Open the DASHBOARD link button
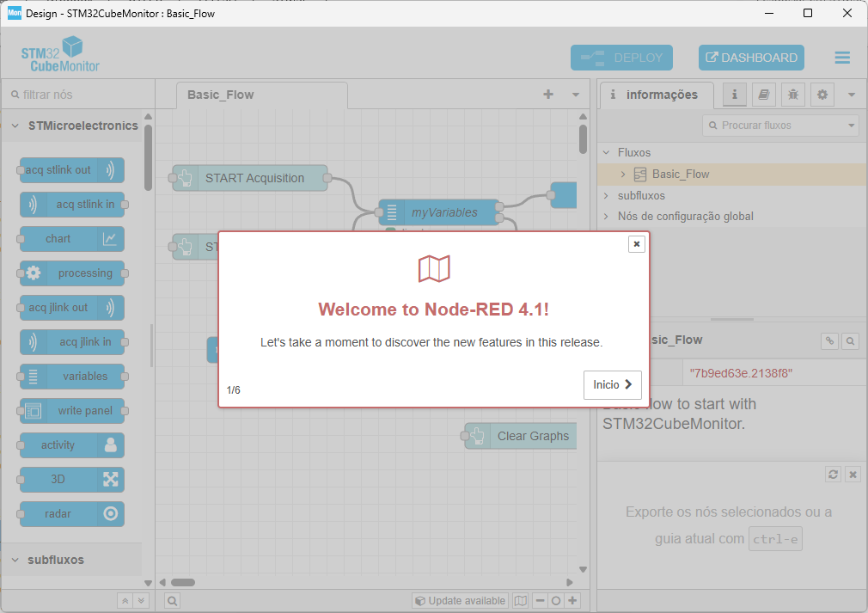868x613 pixels. [751, 58]
